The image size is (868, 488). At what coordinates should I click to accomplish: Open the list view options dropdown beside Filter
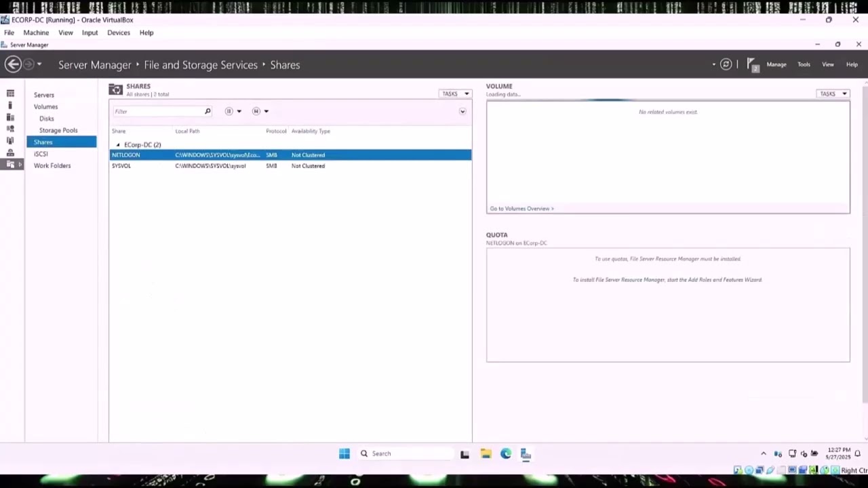[x=233, y=111]
